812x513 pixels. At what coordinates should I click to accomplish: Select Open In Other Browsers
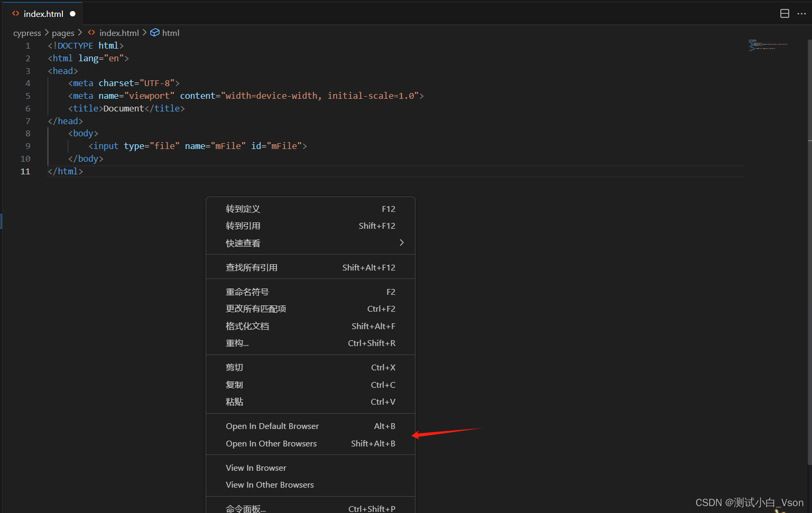tap(310, 443)
